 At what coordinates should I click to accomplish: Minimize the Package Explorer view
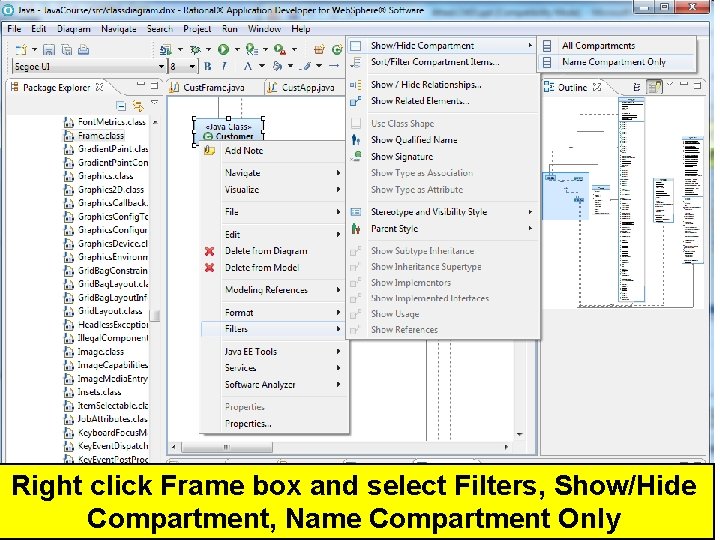141,84
